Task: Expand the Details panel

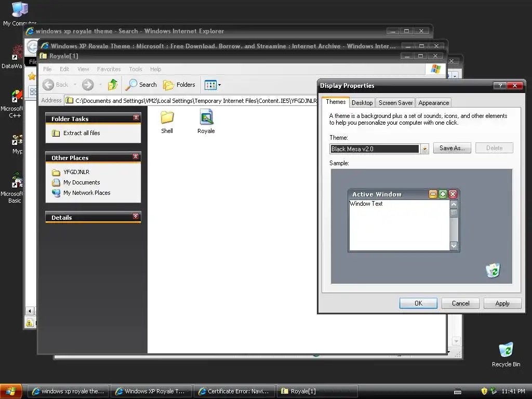Action: (136, 216)
